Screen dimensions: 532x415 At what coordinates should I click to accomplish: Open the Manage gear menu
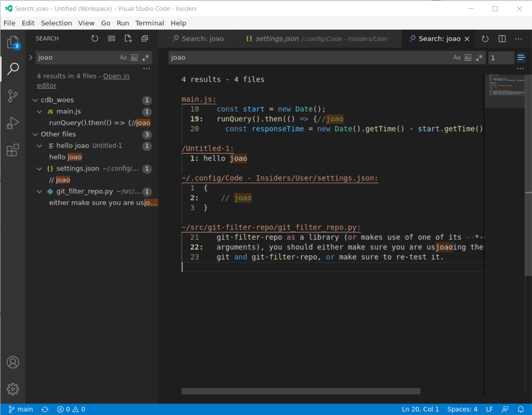[13, 389]
